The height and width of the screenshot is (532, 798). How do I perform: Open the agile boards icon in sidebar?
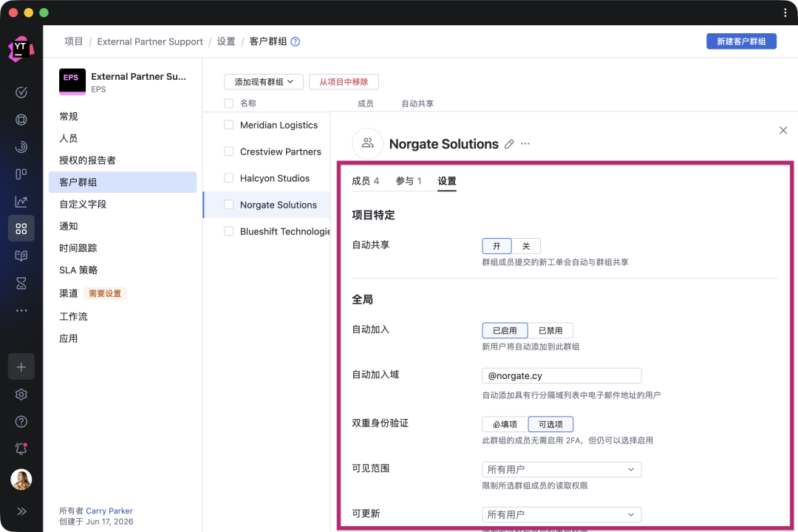[21, 174]
